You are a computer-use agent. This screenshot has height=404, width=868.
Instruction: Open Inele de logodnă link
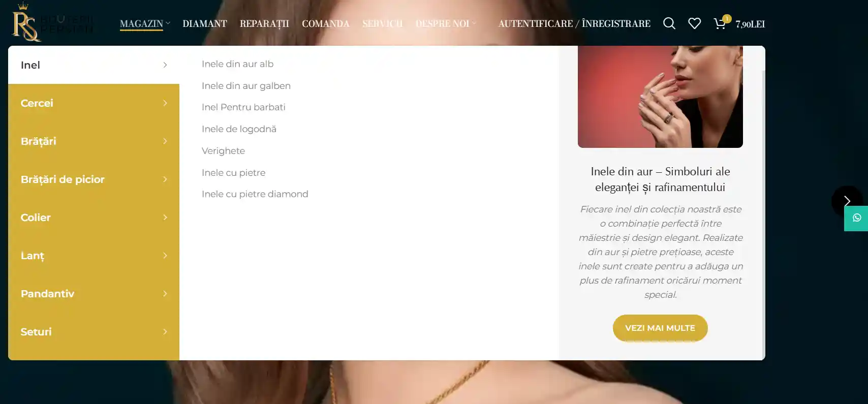point(239,129)
